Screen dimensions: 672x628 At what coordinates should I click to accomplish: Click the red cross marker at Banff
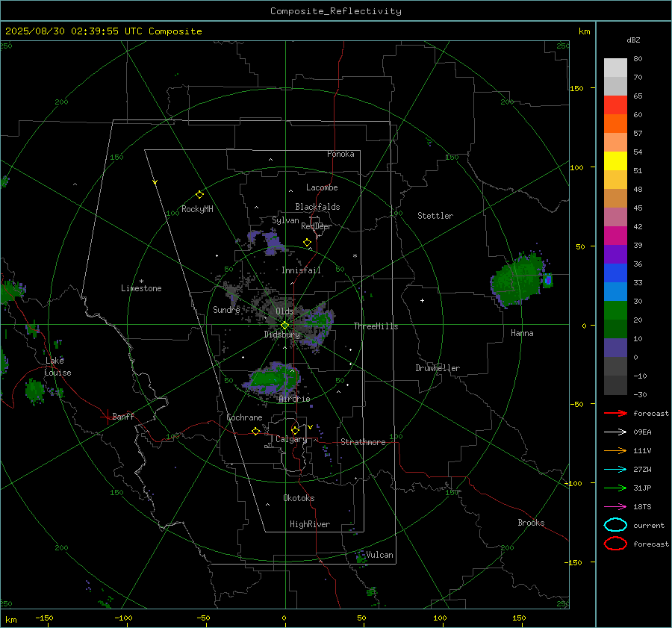(x=106, y=417)
